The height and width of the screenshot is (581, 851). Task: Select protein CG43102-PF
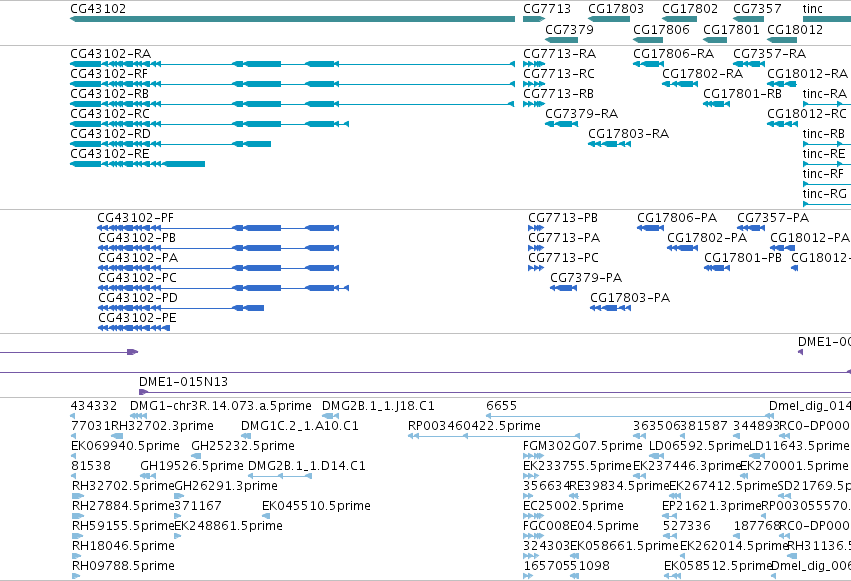coord(218,228)
